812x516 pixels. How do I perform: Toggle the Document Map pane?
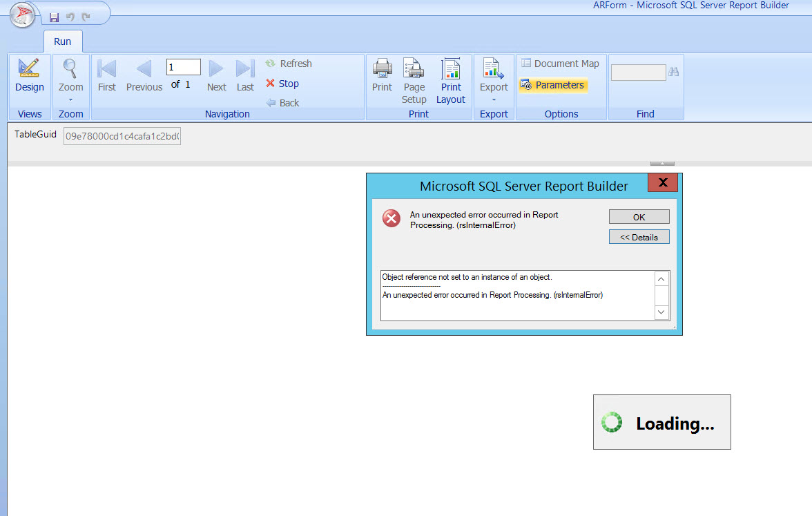[561, 64]
